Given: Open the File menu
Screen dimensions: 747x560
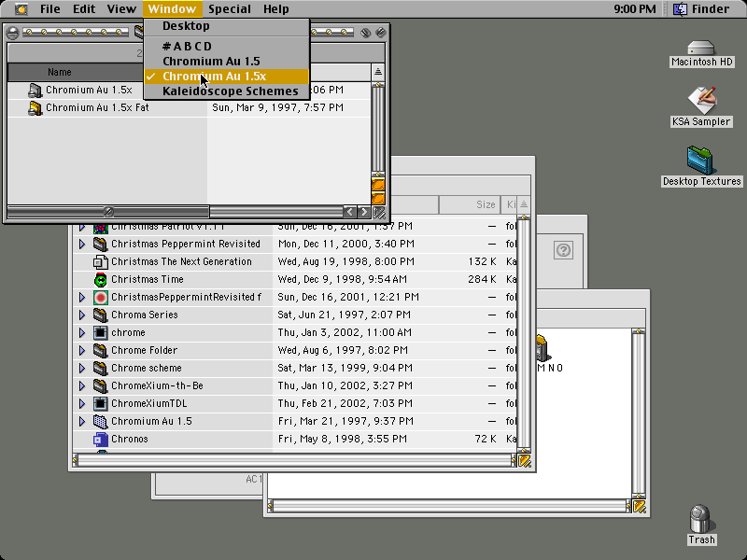Looking at the screenshot, I should coord(50,9).
